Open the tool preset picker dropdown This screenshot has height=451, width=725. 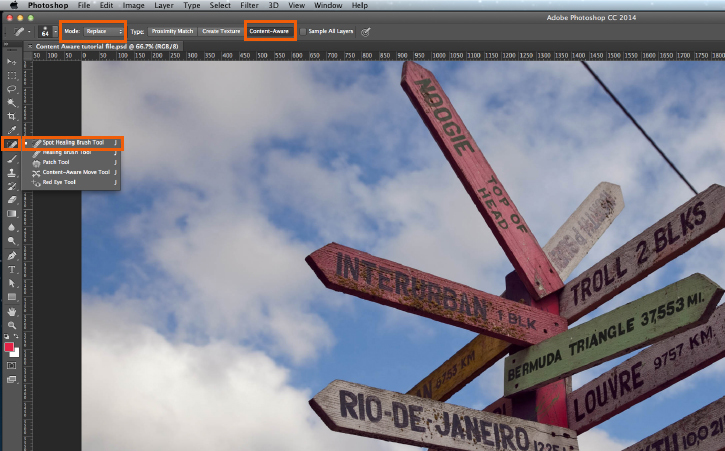[22, 32]
